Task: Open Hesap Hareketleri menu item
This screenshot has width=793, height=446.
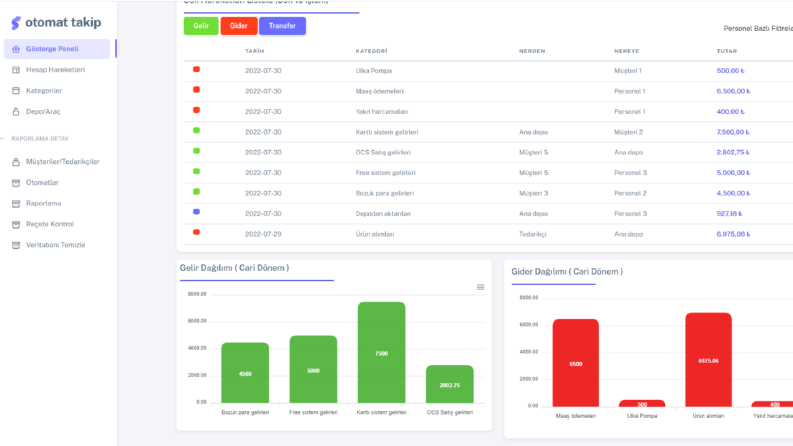Action: point(57,70)
